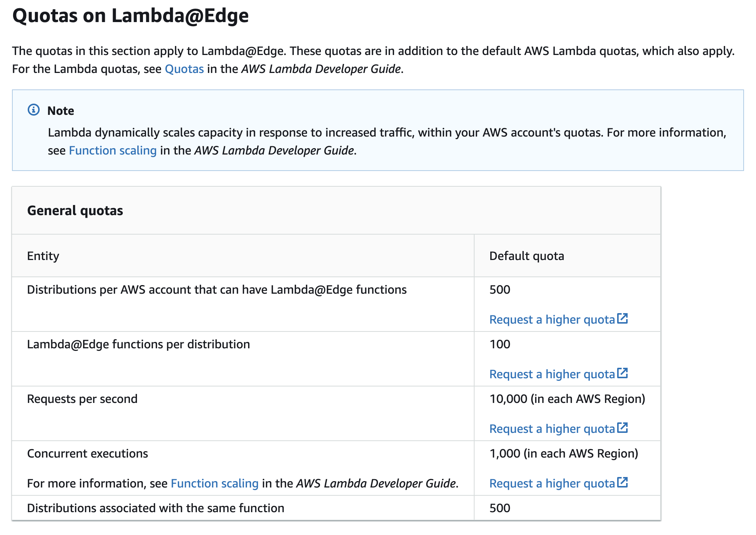Open Function scaling link in Concurrent executions row
The width and height of the screenshot is (756, 535).
coord(214,483)
